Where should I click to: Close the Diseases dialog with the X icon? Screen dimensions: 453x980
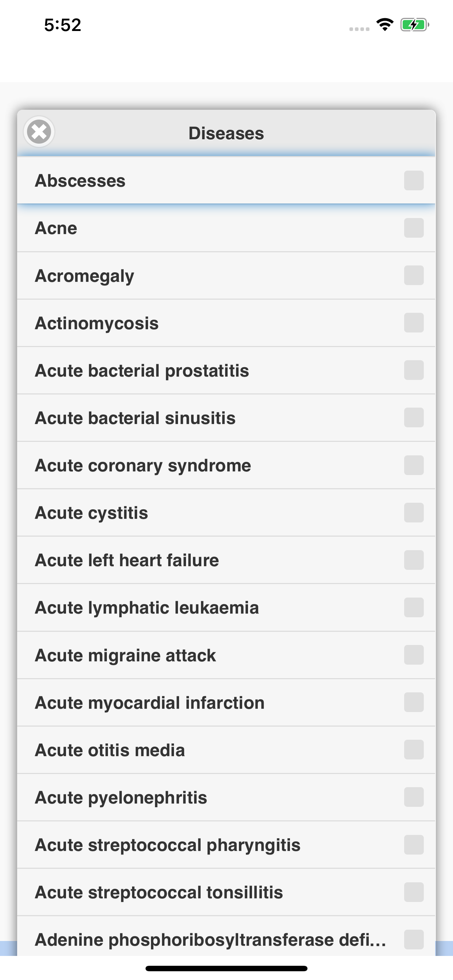[39, 132]
